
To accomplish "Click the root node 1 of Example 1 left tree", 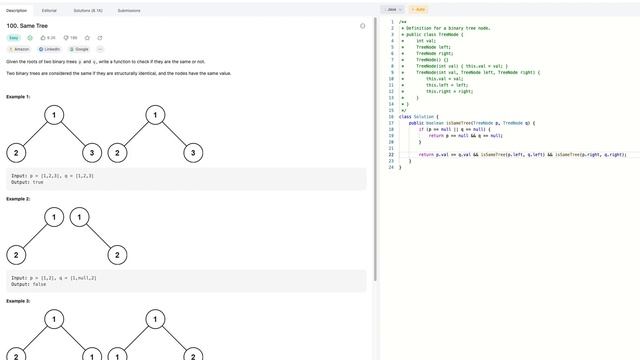I will pyautogui.click(x=54, y=115).
